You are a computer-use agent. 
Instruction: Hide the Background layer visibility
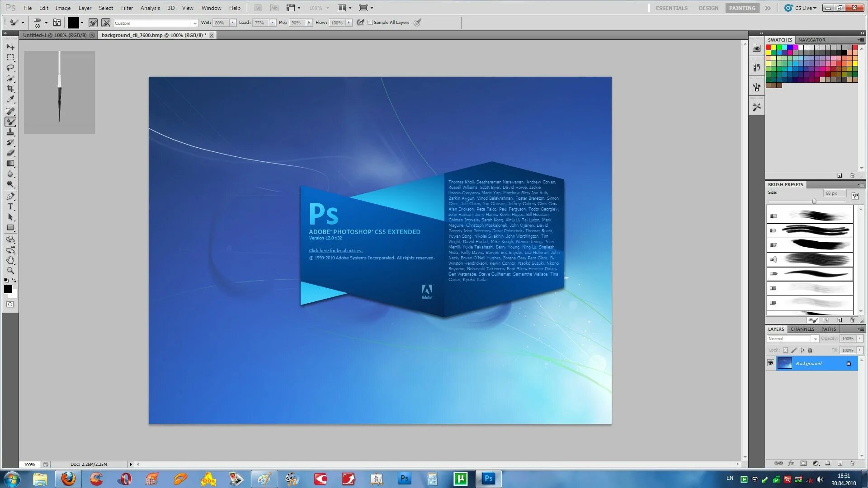(771, 363)
